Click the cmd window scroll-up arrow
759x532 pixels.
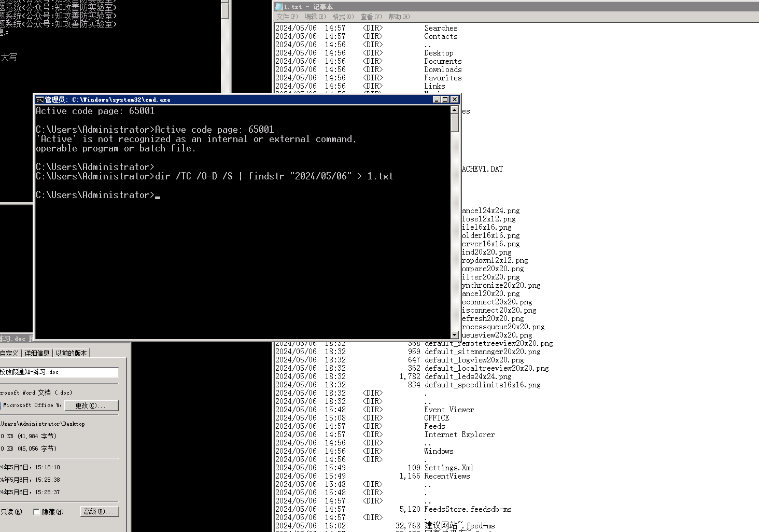(455, 110)
